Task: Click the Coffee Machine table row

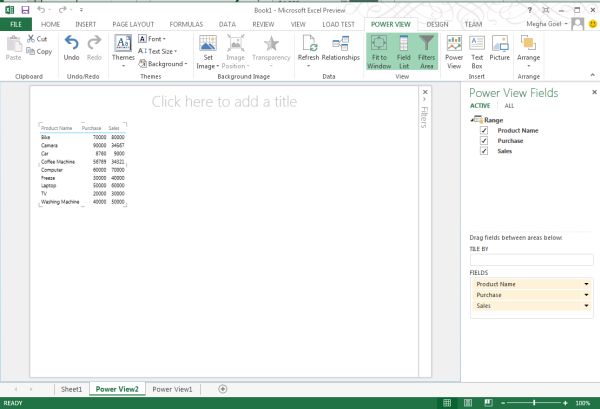Action: [x=83, y=162]
